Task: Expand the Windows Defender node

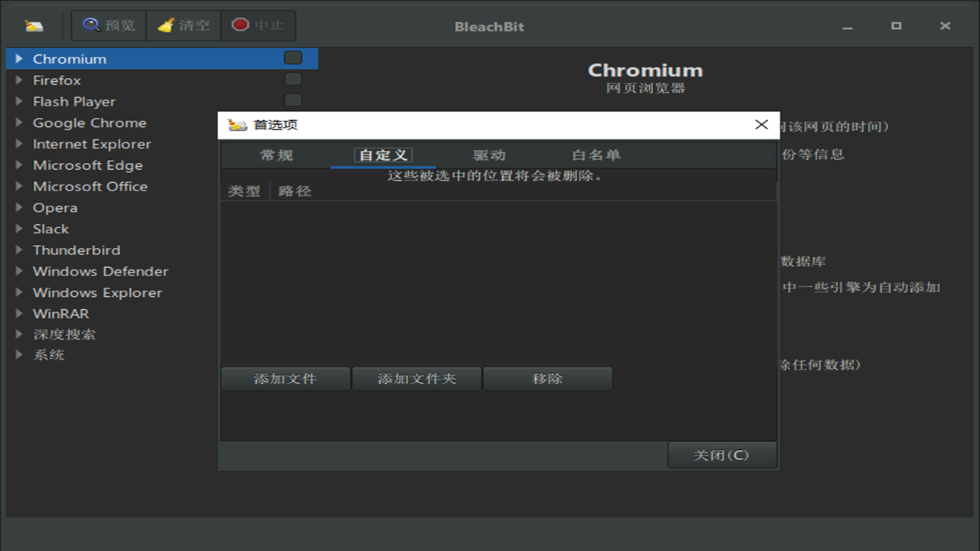Action: tap(19, 271)
